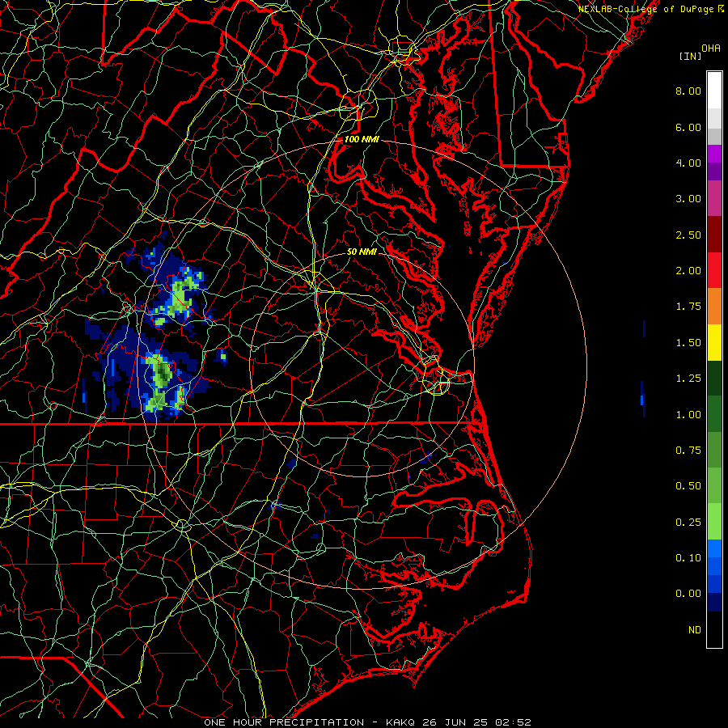
Task: Click the ND legend label
Action: [695, 630]
